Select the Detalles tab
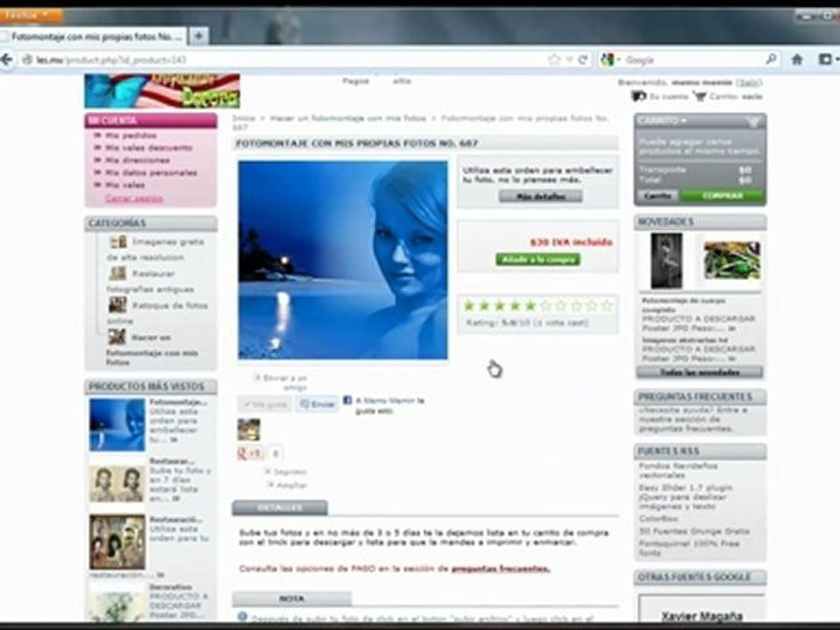840x630 pixels. (x=280, y=507)
